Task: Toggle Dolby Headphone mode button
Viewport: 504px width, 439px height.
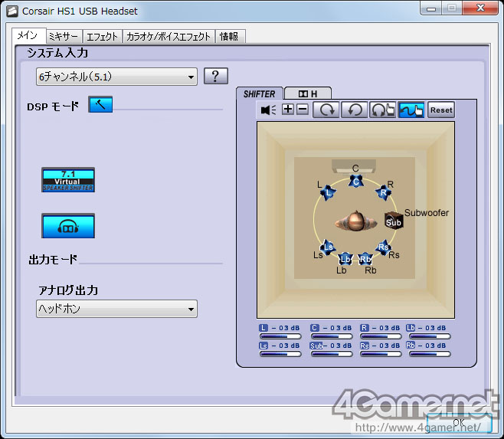Action: (x=68, y=226)
